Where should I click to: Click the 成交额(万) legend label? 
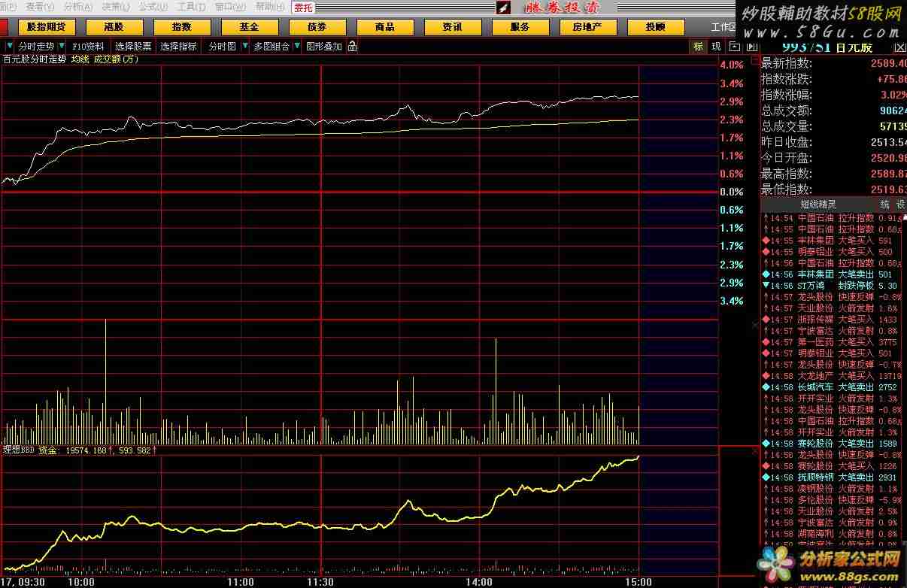click(x=117, y=59)
